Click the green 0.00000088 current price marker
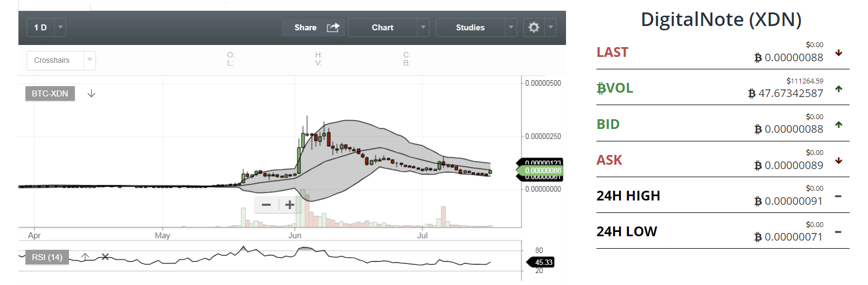This screenshot has height=285, width=868. pos(540,170)
